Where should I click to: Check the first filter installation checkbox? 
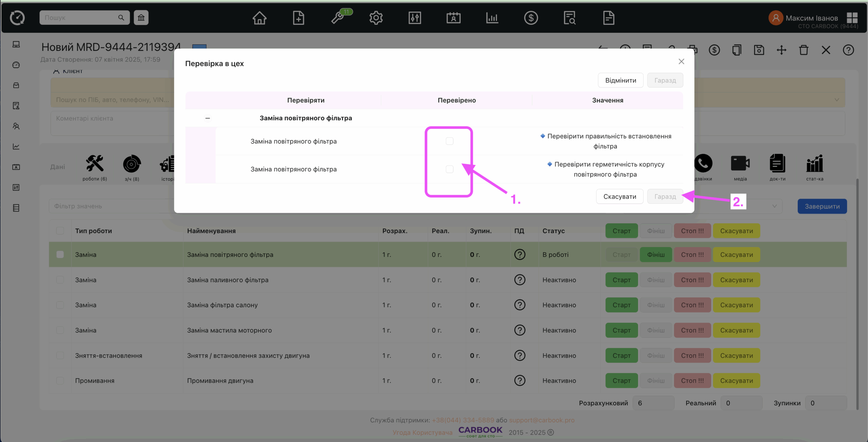pos(449,141)
